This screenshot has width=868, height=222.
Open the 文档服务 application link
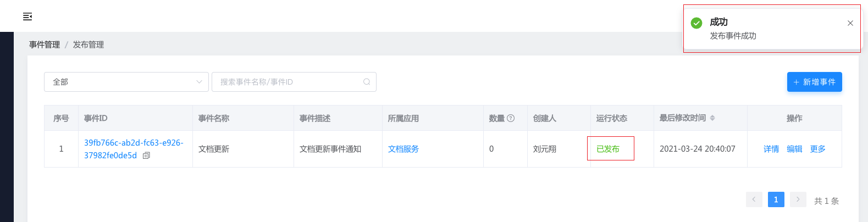coord(403,149)
